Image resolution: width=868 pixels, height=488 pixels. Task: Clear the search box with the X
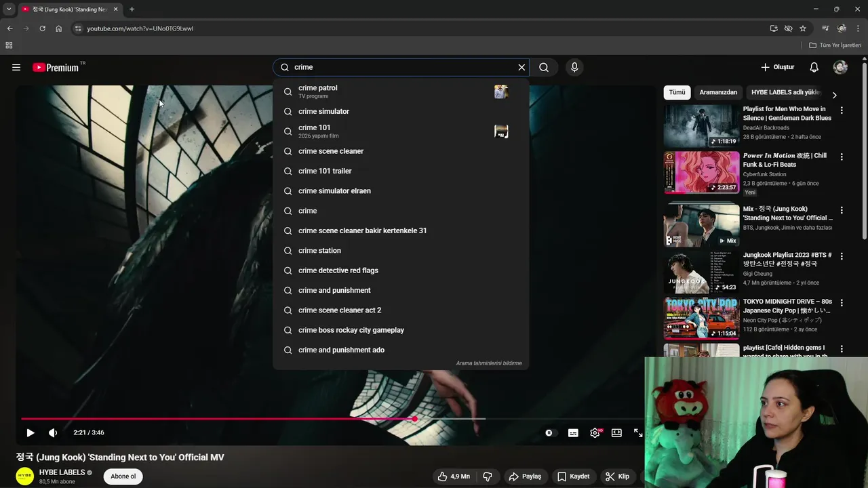coord(521,67)
